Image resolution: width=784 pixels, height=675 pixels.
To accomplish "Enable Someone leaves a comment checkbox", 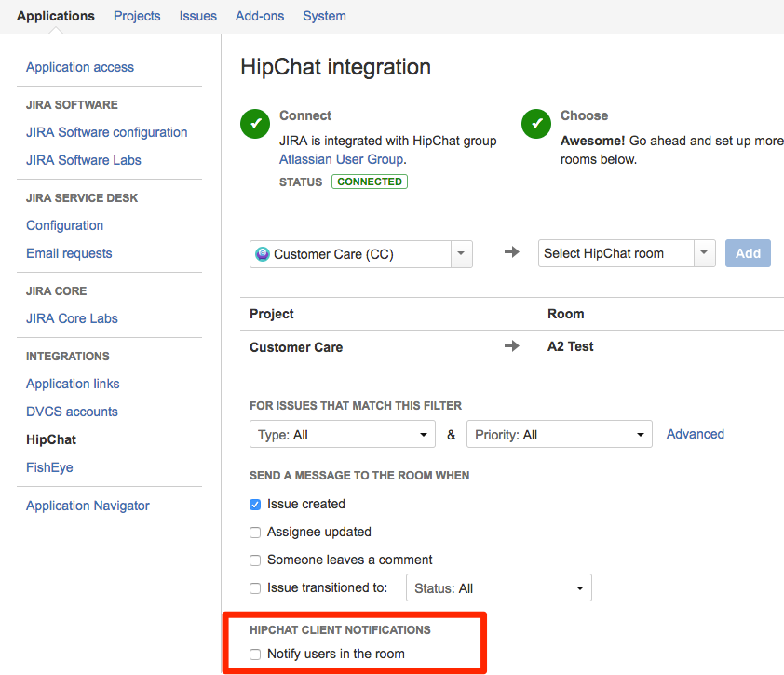I will click(255, 560).
